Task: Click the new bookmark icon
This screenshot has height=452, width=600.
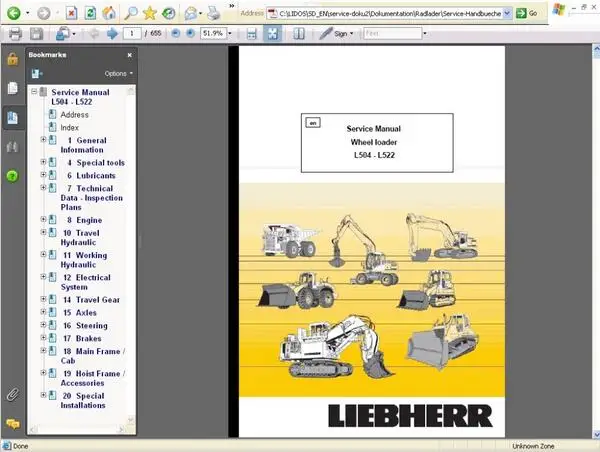Action: click(37, 73)
